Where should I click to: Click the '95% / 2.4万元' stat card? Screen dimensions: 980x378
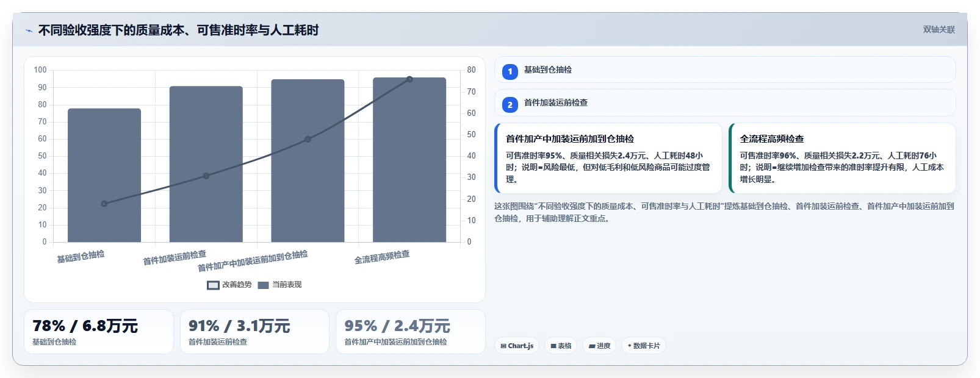pyautogui.click(x=411, y=332)
